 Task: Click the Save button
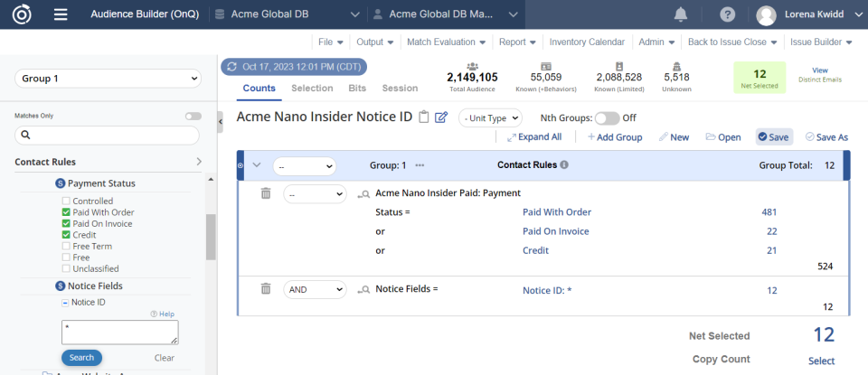[x=773, y=137]
